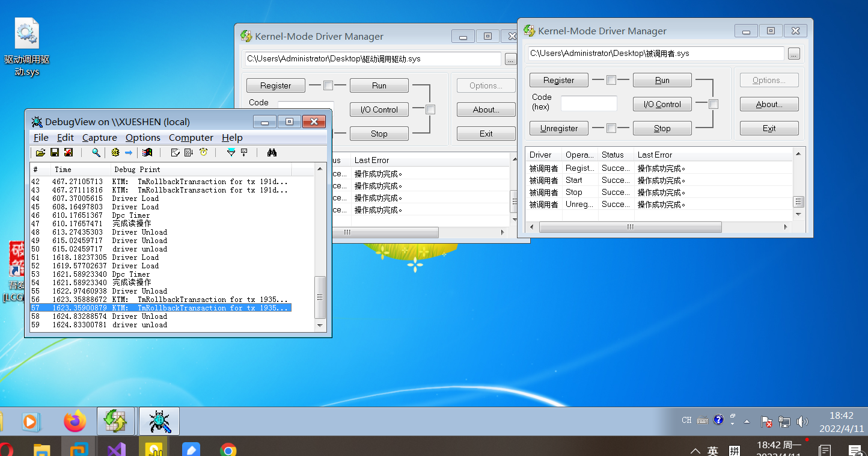
Task: Open Firefox from the taskbar
Action: [x=75, y=422]
